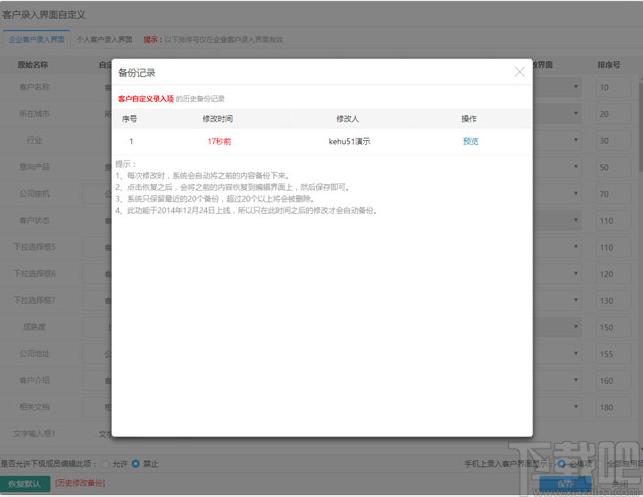Open the [历史修改备份] link

tap(80, 483)
